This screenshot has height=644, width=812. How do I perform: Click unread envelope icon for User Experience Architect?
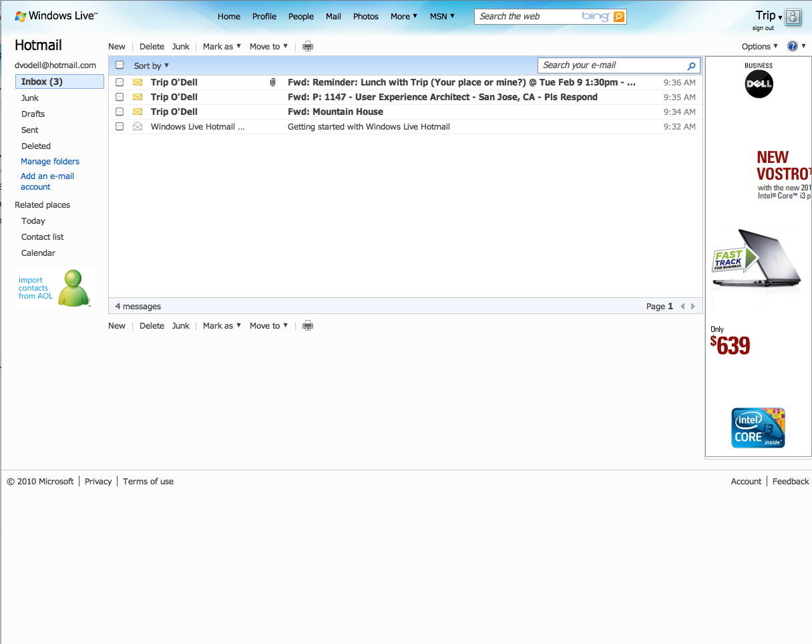pyautogui.click(x=138, y=97)
